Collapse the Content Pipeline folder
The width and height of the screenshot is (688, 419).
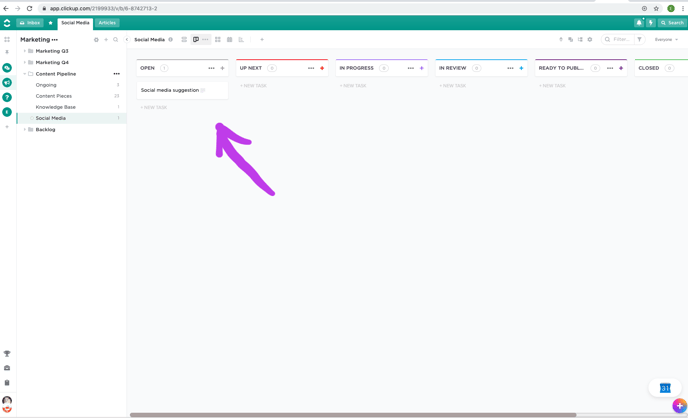(x=25, y=74)
